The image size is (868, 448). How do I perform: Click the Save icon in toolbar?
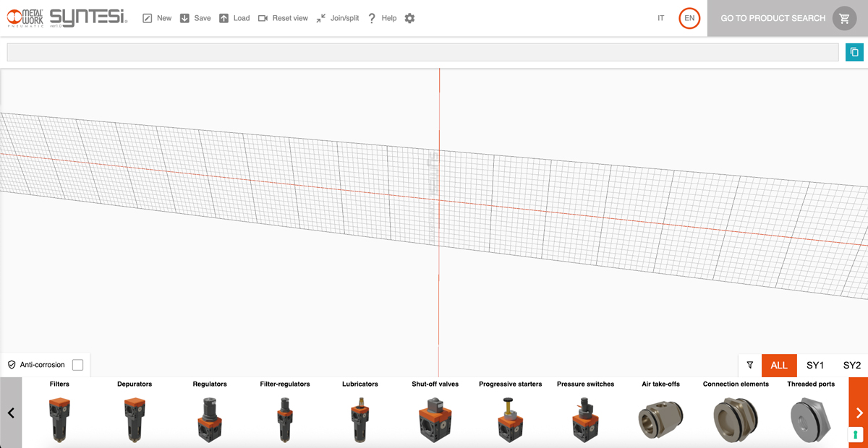184,18
